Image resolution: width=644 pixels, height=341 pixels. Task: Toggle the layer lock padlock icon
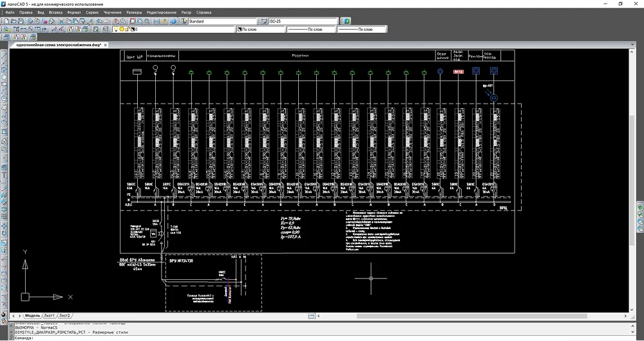127,30
